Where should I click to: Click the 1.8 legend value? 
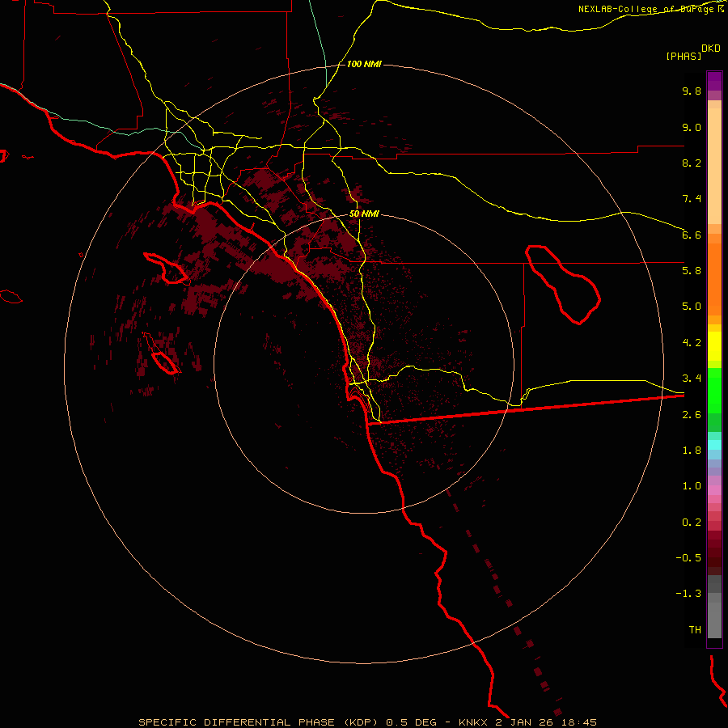(692, 451)
